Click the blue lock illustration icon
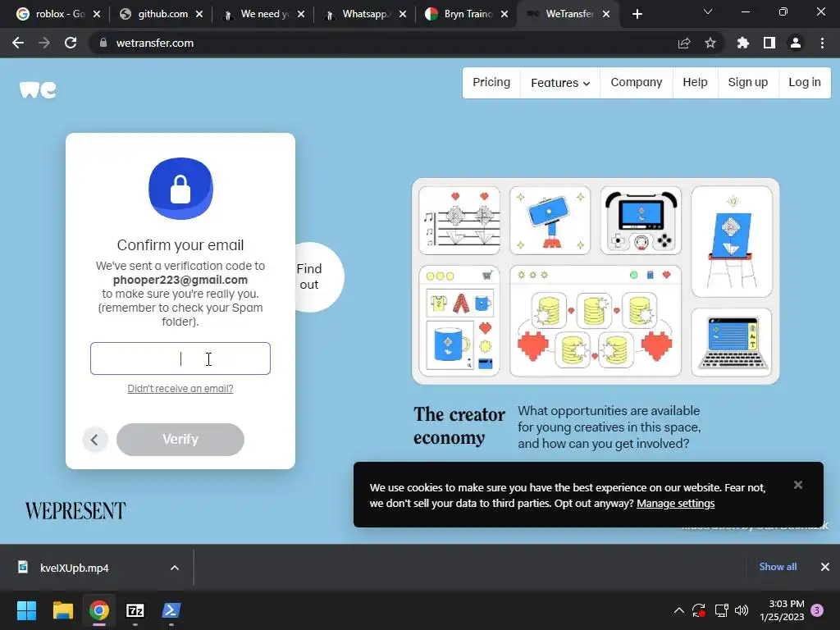Image resolution: width=840 pixels, height=630 pixels. pos(180,189)
